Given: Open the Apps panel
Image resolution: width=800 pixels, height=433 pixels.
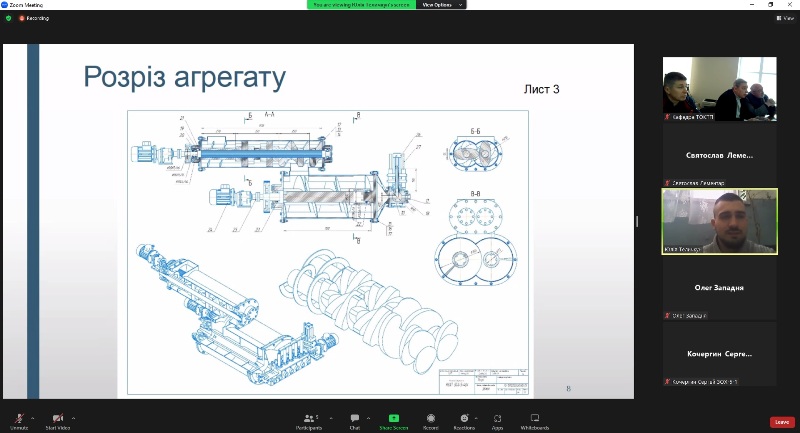Looking at the screenshot, I should (x=497, y=421).
